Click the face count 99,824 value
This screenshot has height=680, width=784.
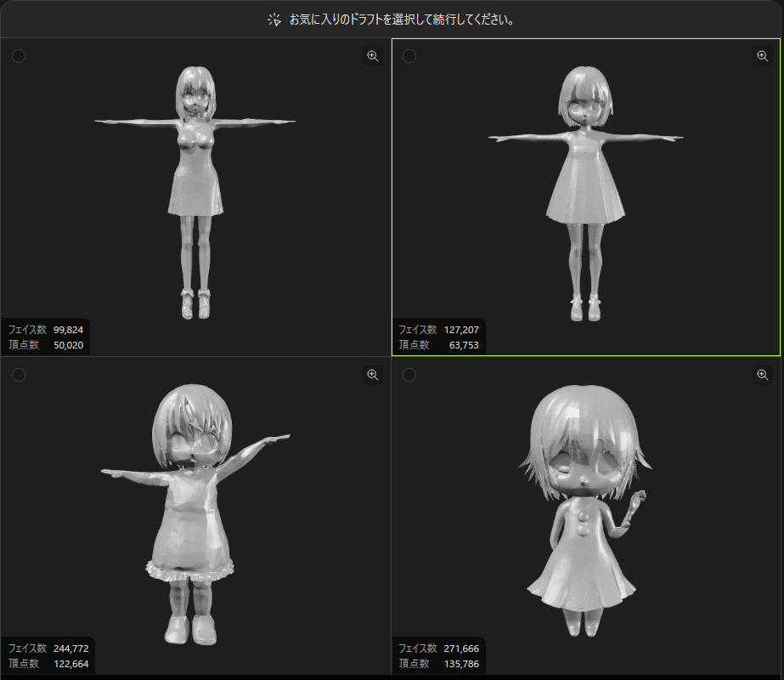point(68,330)
